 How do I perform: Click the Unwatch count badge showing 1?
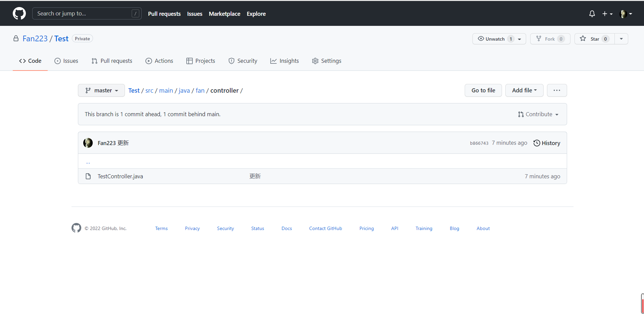[511, 39]
